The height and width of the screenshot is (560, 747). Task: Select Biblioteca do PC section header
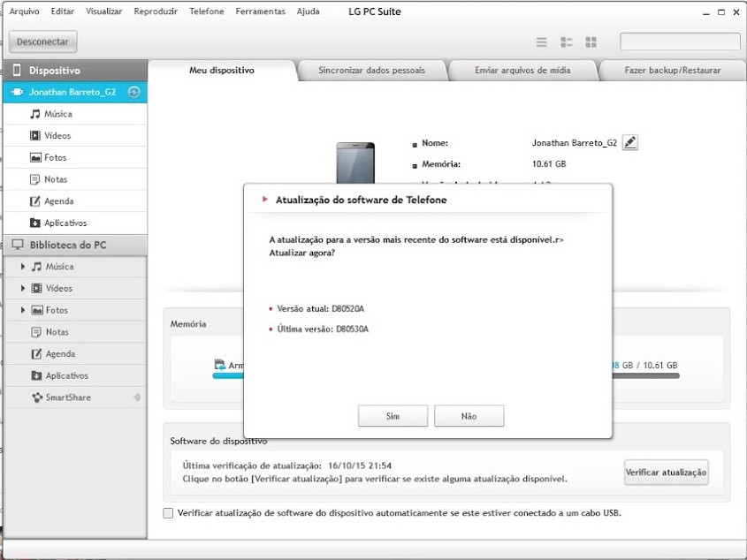(75, 245)
